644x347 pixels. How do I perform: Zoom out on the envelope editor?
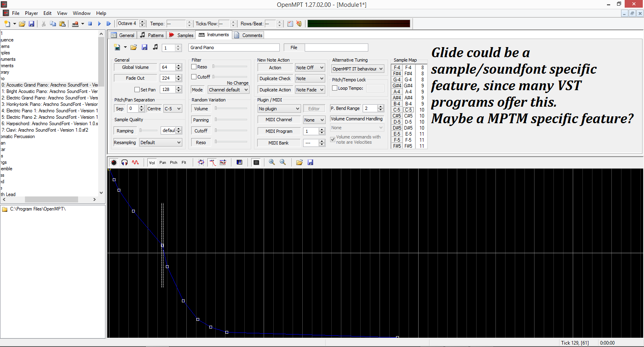pos(283,162)
